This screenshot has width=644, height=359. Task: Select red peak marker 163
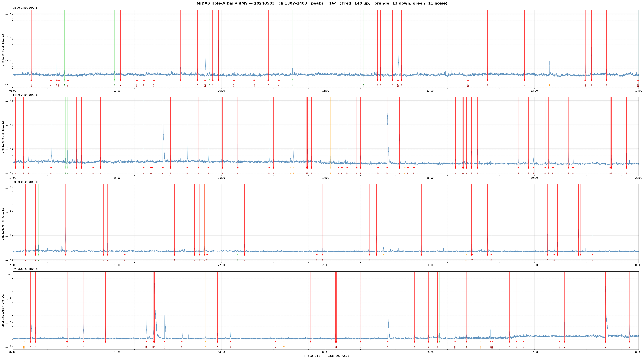[629, 342]
